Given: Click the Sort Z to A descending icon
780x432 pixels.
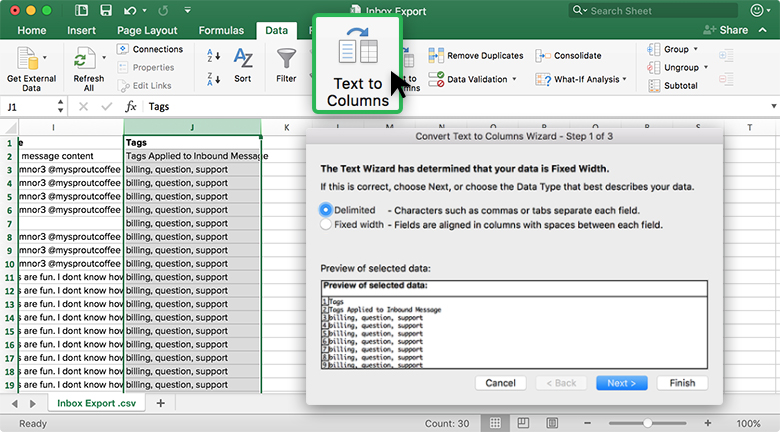Looking at the screenshot, I should pos(213,79).
